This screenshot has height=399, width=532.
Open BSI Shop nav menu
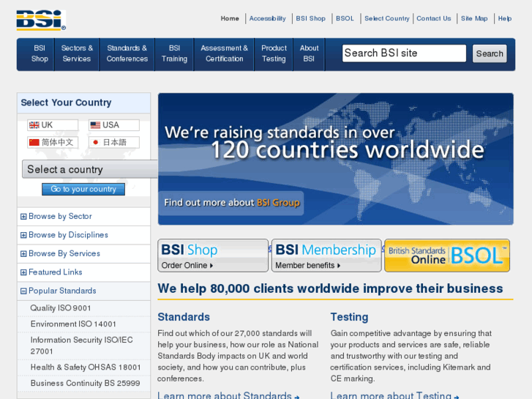[40, 53]
